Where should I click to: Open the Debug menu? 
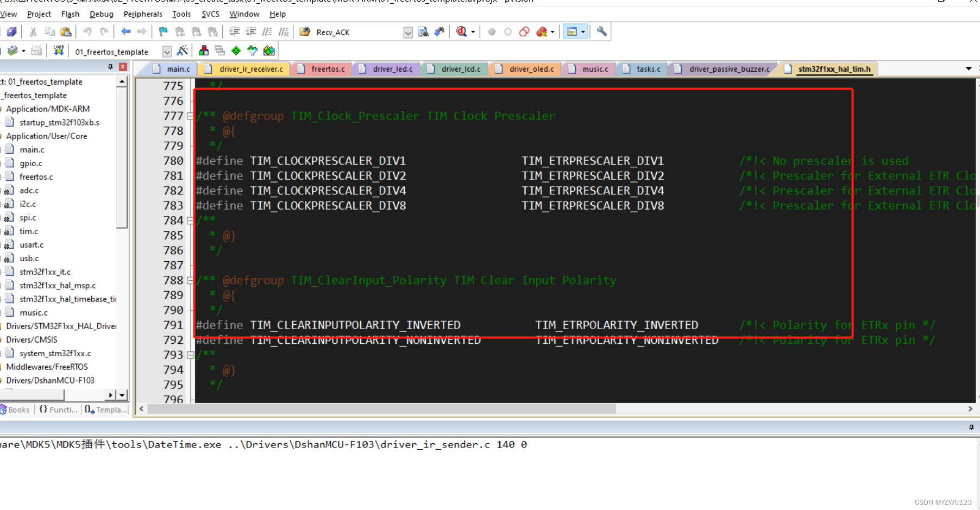[102, 14]
